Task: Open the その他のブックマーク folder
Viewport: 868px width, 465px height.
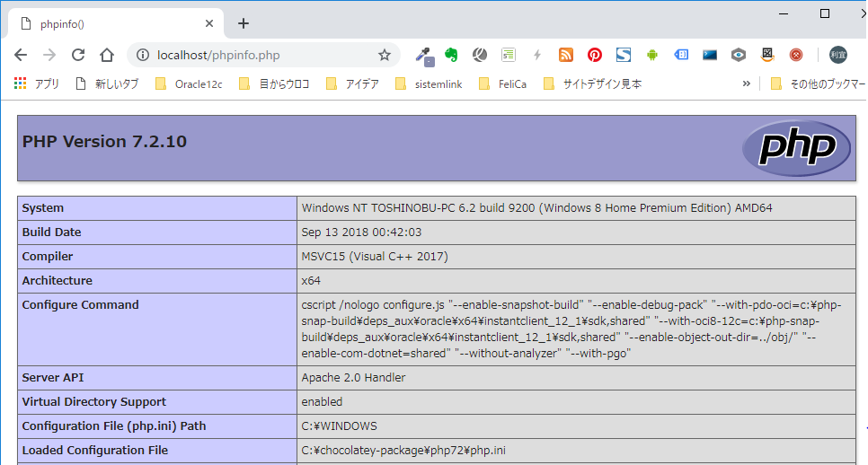Action: [x=819, y=83]
